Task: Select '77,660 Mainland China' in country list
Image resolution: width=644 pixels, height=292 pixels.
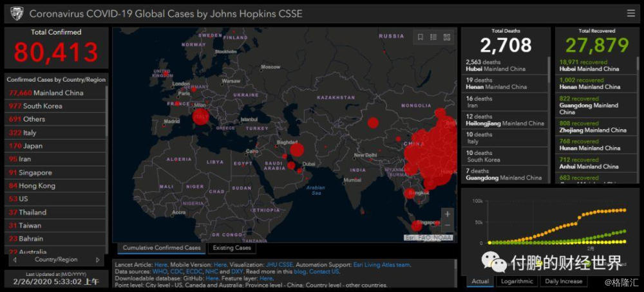Action: click(55, 93)
